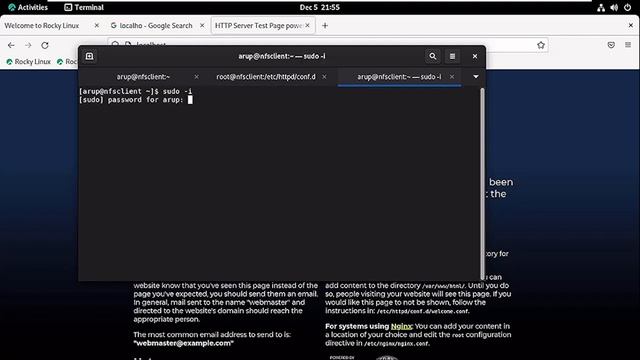Close the terminal window
The width and height of the screenshot is (640, 360).
pyautogui.click(x=475, y=56)
